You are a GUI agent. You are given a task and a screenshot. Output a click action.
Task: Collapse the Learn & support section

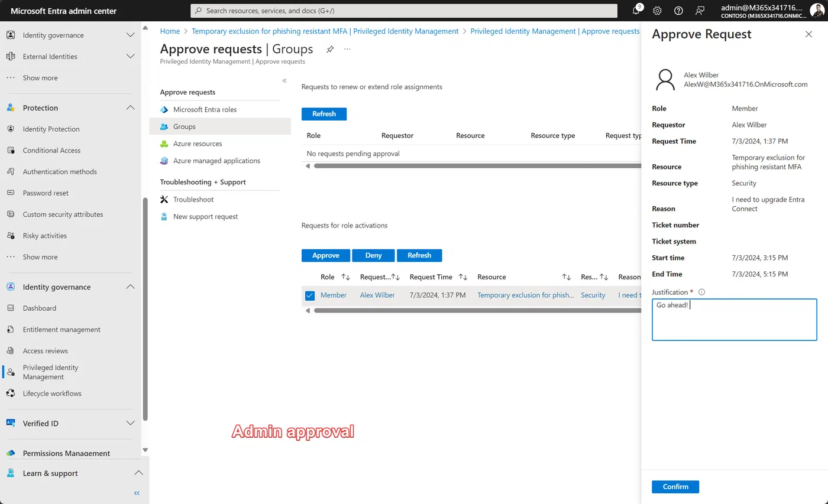pyautogui.click(x=138, y=473)
